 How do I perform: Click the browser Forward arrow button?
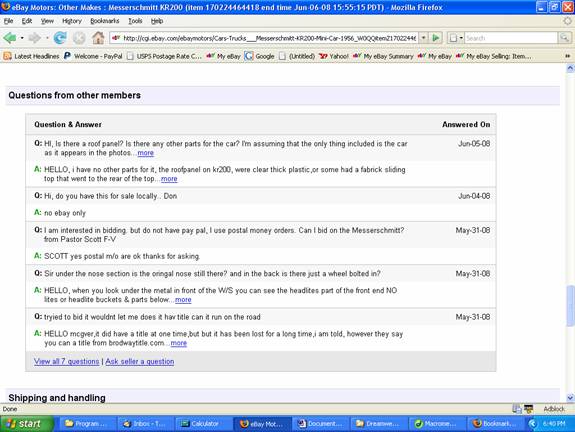[x=34, y=38]
